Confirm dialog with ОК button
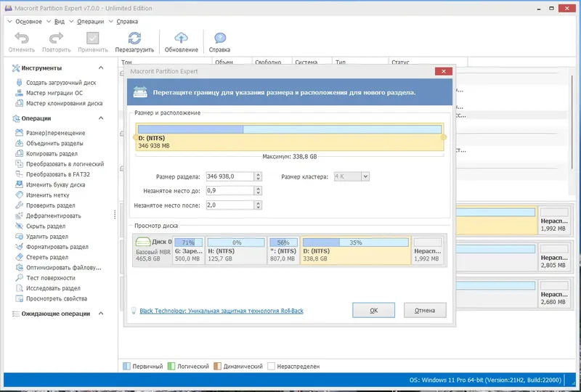This screenshot has width=581, height=392. [x=373, y=311]
